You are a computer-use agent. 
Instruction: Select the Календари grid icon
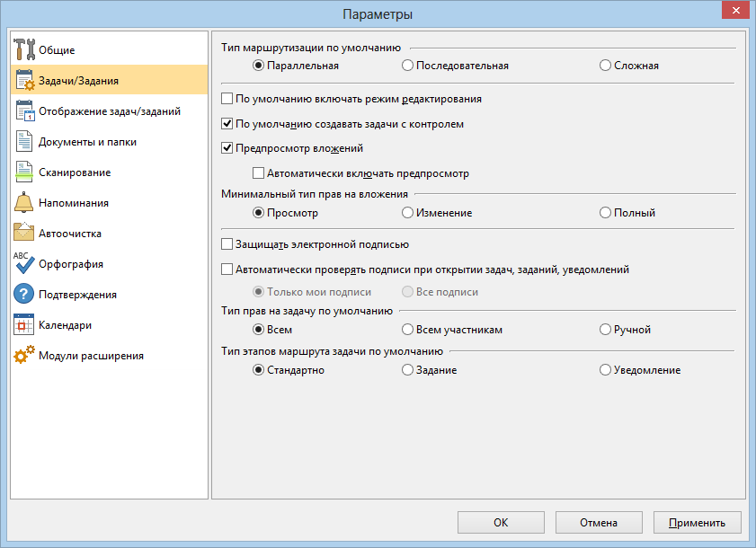pos(24,325)
